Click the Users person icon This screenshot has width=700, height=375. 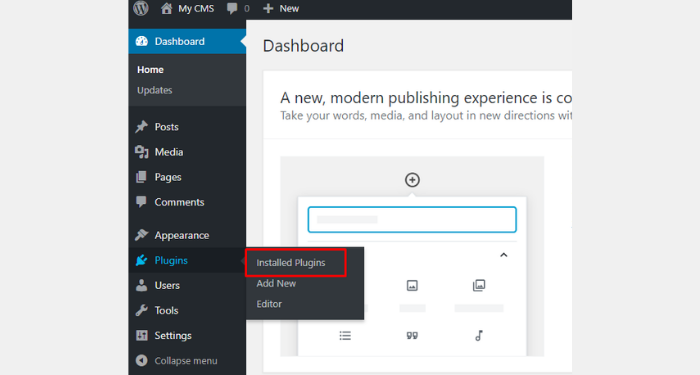142,285
